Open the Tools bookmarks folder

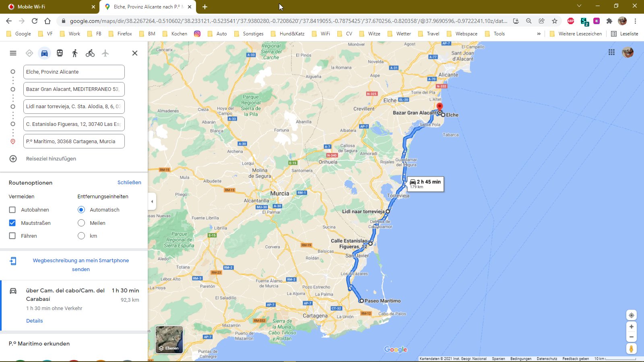(x=495, y=34)
